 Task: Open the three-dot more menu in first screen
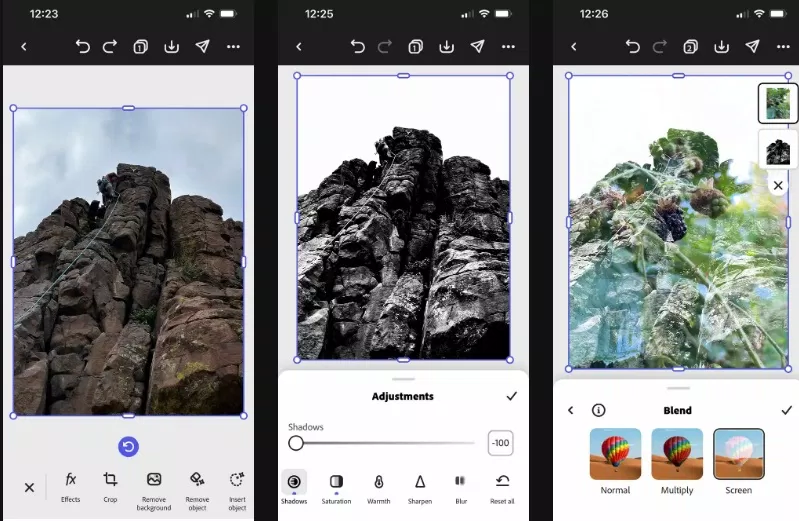tap(233, 46)
